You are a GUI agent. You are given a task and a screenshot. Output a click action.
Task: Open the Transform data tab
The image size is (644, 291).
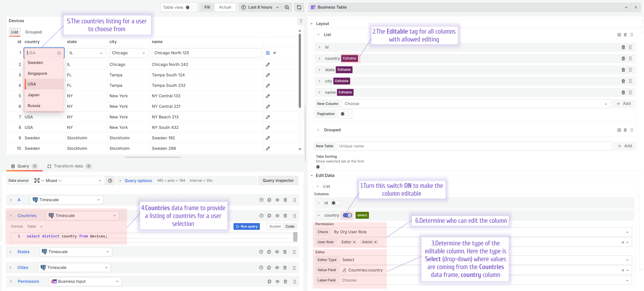68,166
